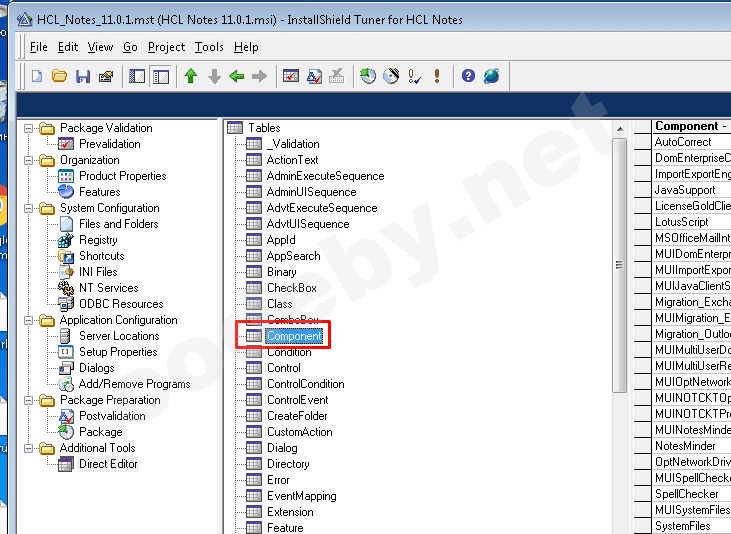Screen dimensions: 731x534
Task: Click the table checkmark validation toolbar icon
Action: 291,76
